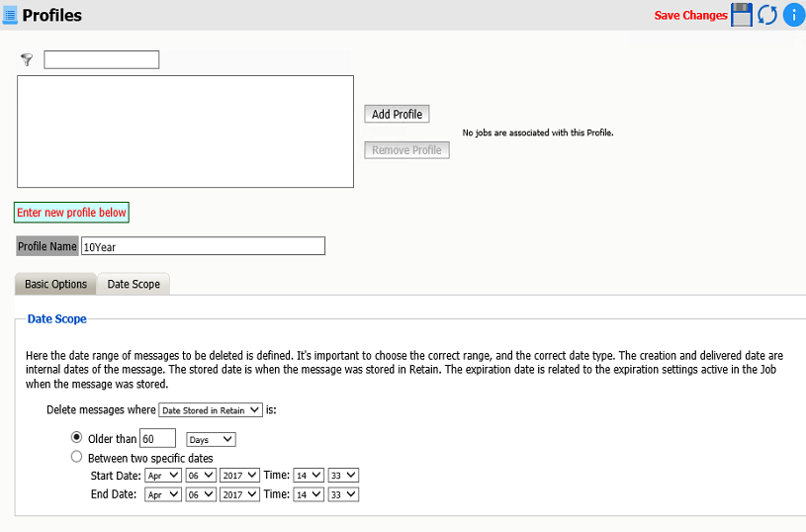Screen dimensions: 806x532
Task: Open the blue info icon
Action: pyautogui.click(x=793, y=15)
